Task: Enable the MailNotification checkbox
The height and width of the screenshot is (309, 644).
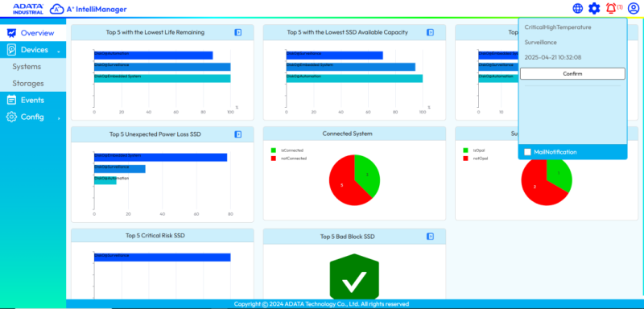Action: 527,152
